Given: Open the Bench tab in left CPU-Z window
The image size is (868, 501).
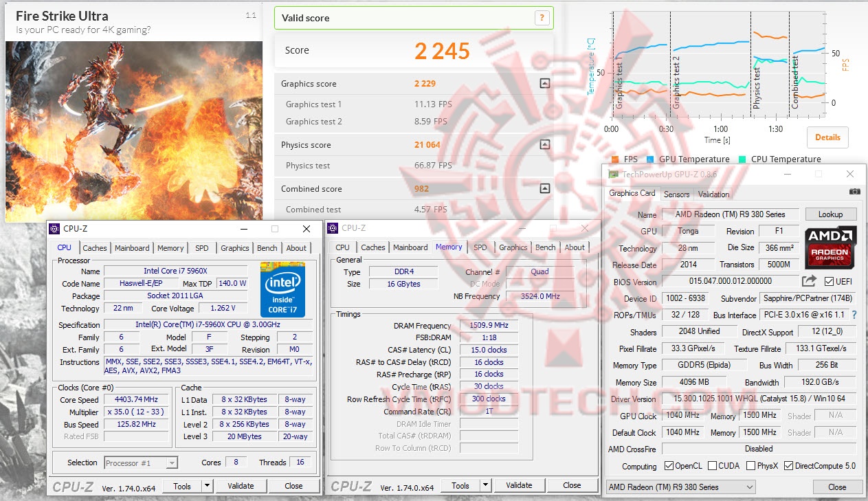Looking at the screenshot, I should pos(267,248).
